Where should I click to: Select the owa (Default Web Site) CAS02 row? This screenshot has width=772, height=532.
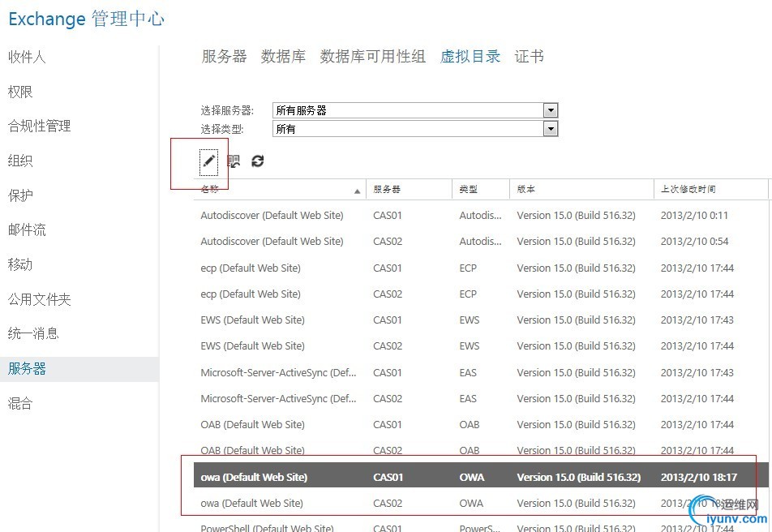pos(481,504)
